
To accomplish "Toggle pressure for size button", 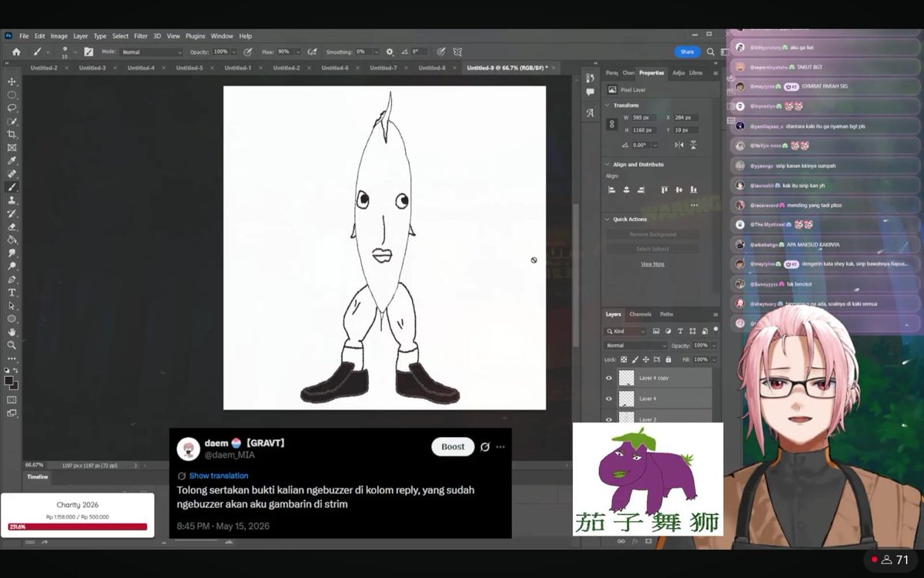I will click(x=440, y=52).
